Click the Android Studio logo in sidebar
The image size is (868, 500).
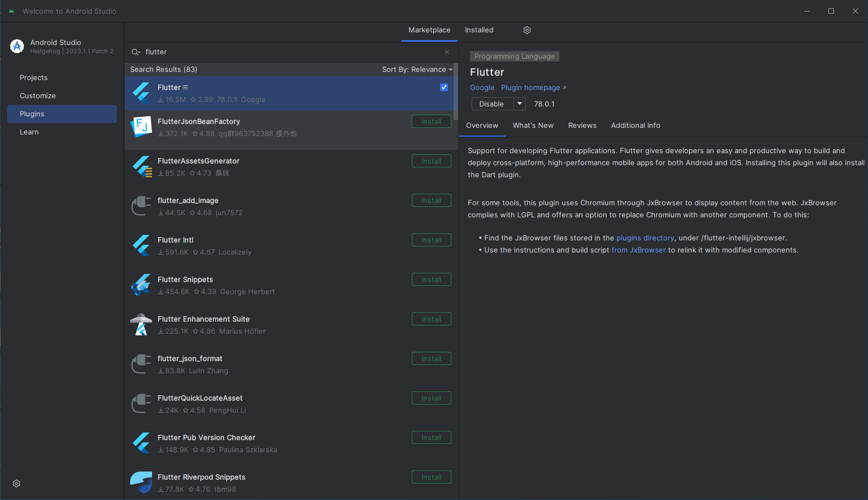click(x=17, y=46)
